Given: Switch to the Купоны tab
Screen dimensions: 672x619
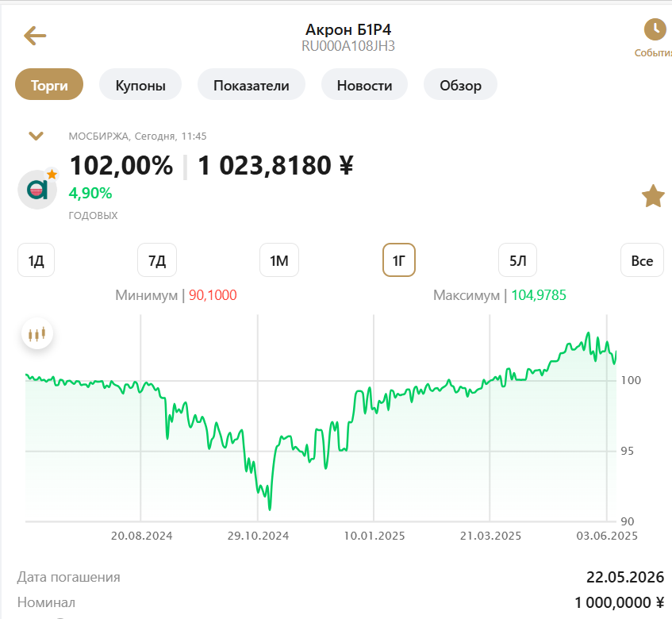Looking at the screenshot, I should [x=140, y=84].
